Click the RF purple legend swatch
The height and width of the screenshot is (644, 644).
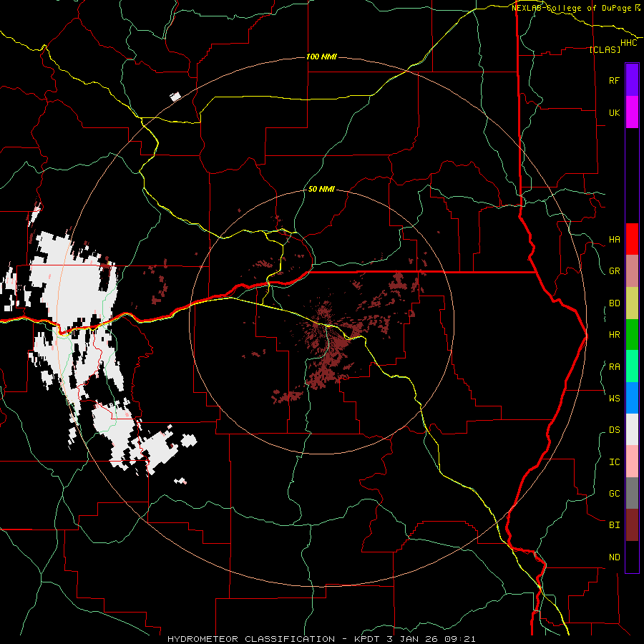[x=632, y=80]
